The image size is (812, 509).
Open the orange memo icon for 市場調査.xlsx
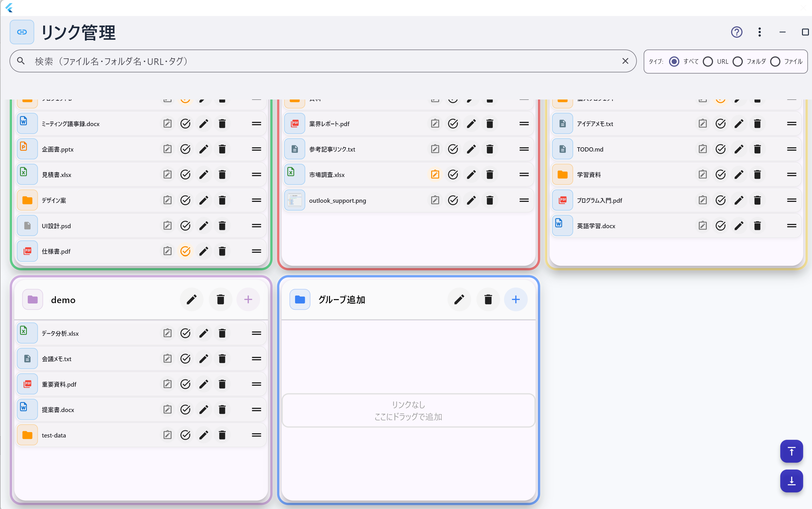point(435,175)
